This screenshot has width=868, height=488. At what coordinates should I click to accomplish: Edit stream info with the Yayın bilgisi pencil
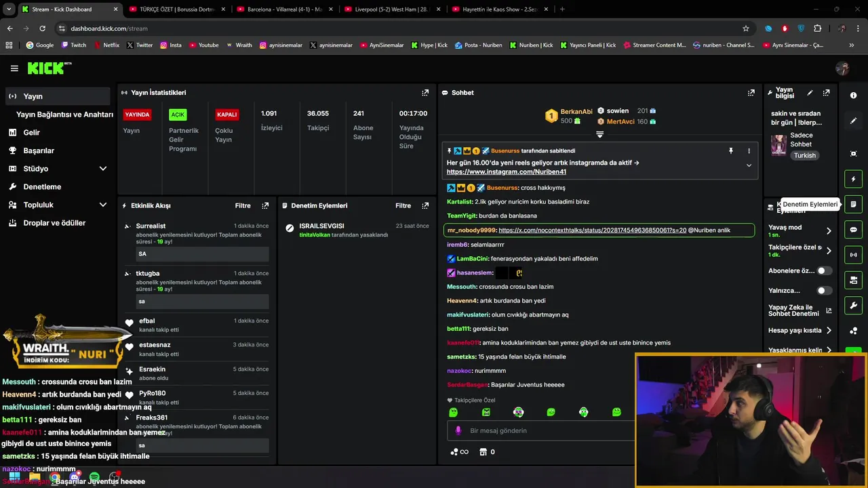(810, 93)
